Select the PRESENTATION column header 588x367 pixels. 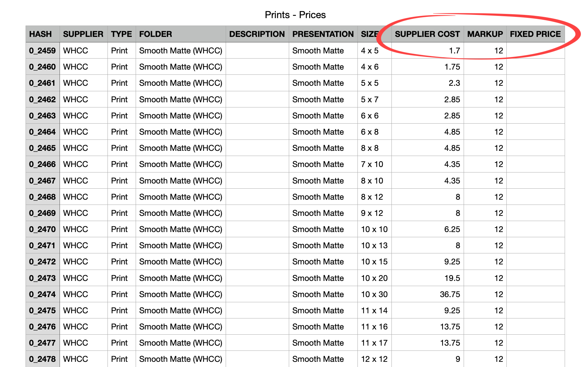point(323,34)
